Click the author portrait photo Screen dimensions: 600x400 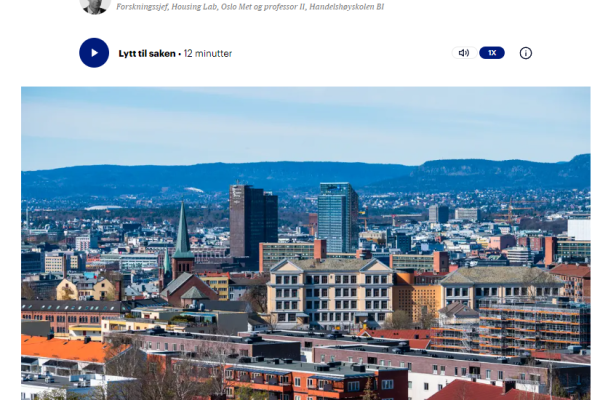coord(95,6)
